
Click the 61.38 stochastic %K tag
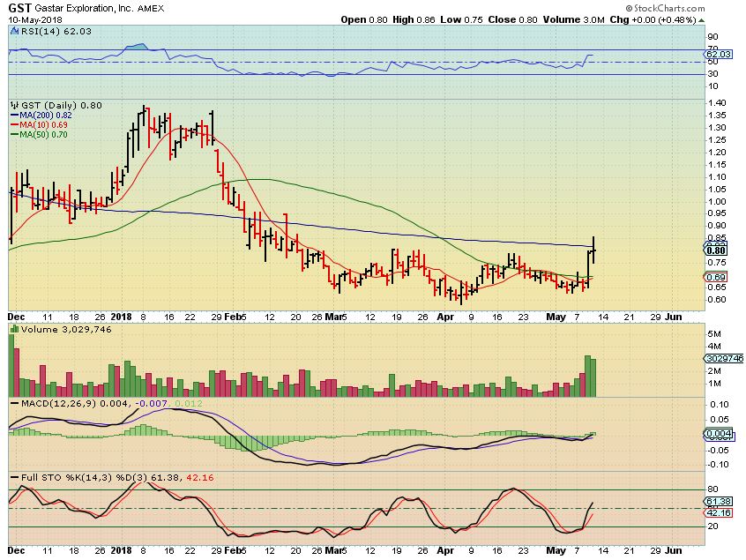[718, 502]
